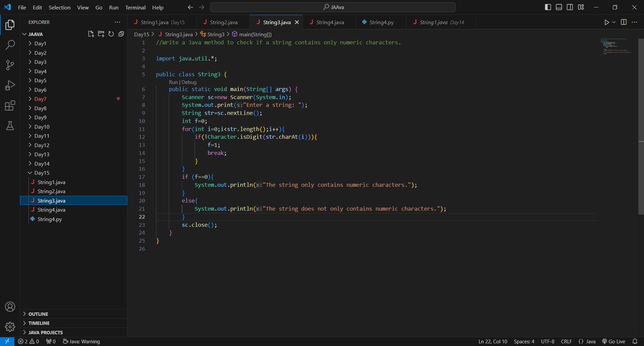This screenshot has width=644, height=346.
Task: Open the Search view in activity bar
Action: coord(10,45)
